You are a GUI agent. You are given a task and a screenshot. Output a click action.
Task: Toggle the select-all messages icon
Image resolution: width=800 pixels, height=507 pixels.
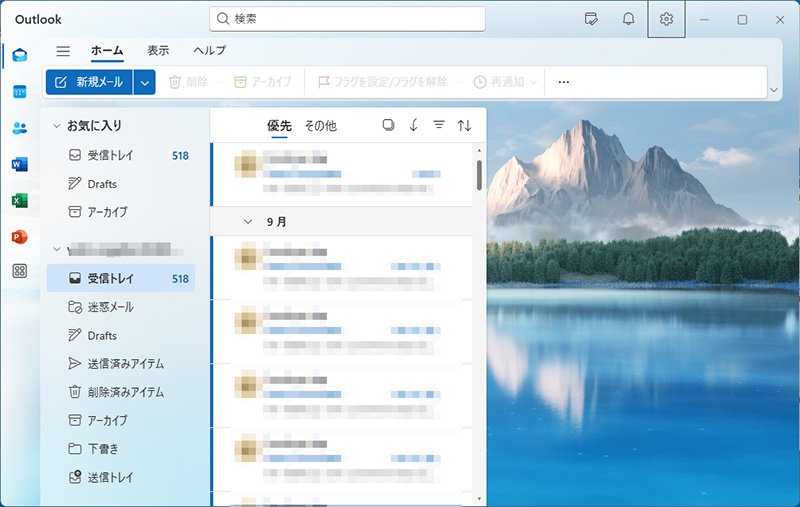coord(389,125)
